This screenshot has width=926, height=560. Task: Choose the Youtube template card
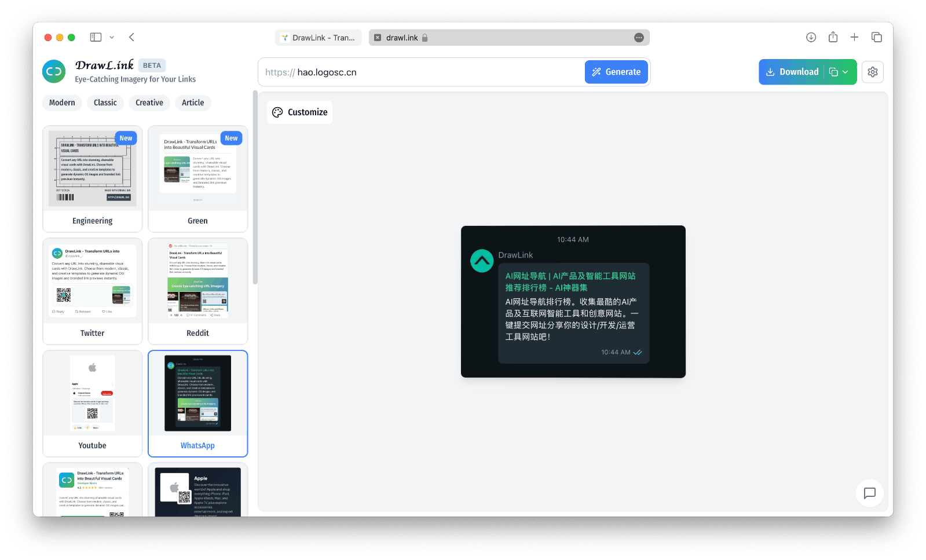tap(93, 404)
